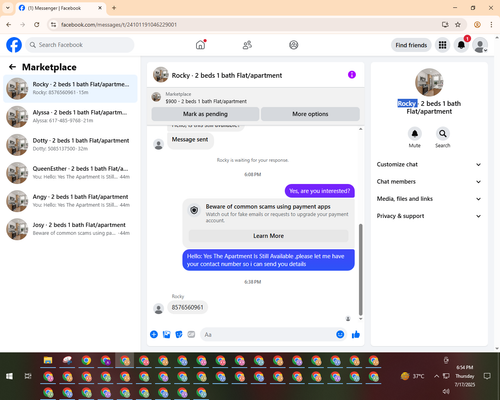Open the $900 listing thumbnail in the Marketplace banner
Screen dimensions: 500x400
156,97
